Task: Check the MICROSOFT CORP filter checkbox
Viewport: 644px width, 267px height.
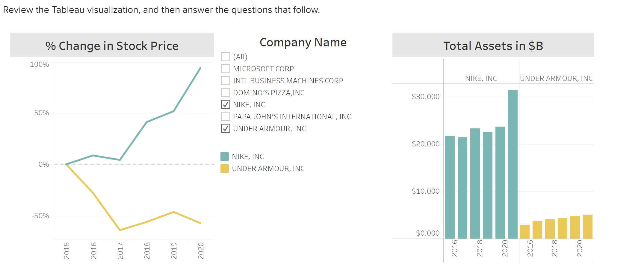Action: pos(225,69)
